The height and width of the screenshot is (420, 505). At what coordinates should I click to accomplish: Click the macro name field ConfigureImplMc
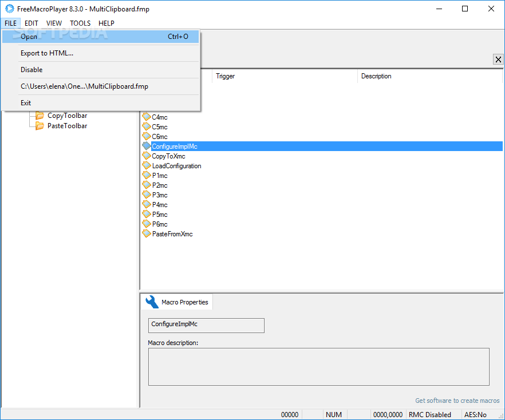[x=206, y=326]
